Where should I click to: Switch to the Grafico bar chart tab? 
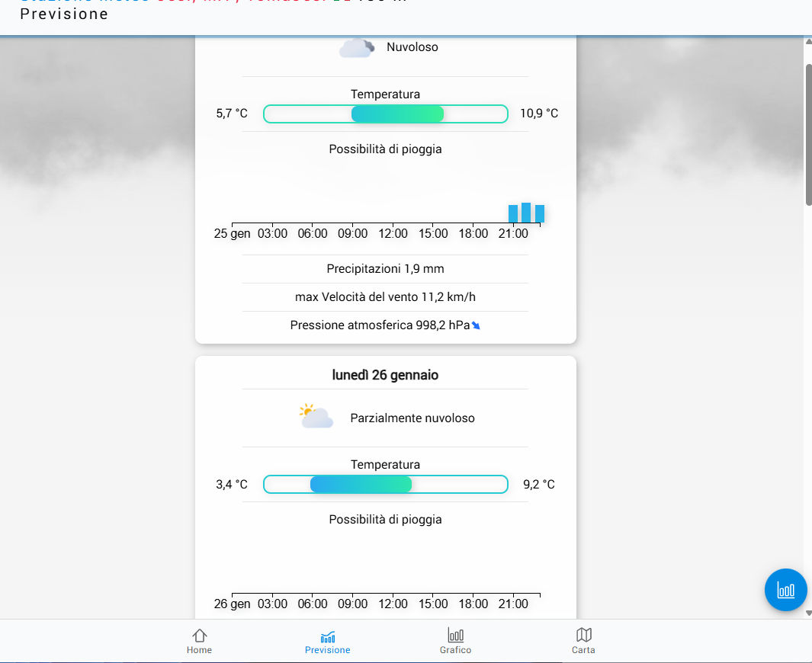pyautogui.click(x=455, y=641)
